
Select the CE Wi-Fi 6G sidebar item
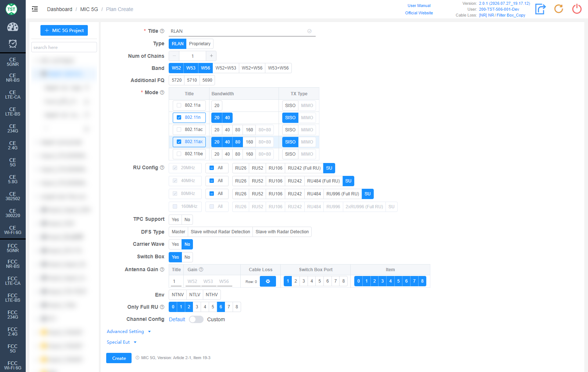tap(13, 230)
